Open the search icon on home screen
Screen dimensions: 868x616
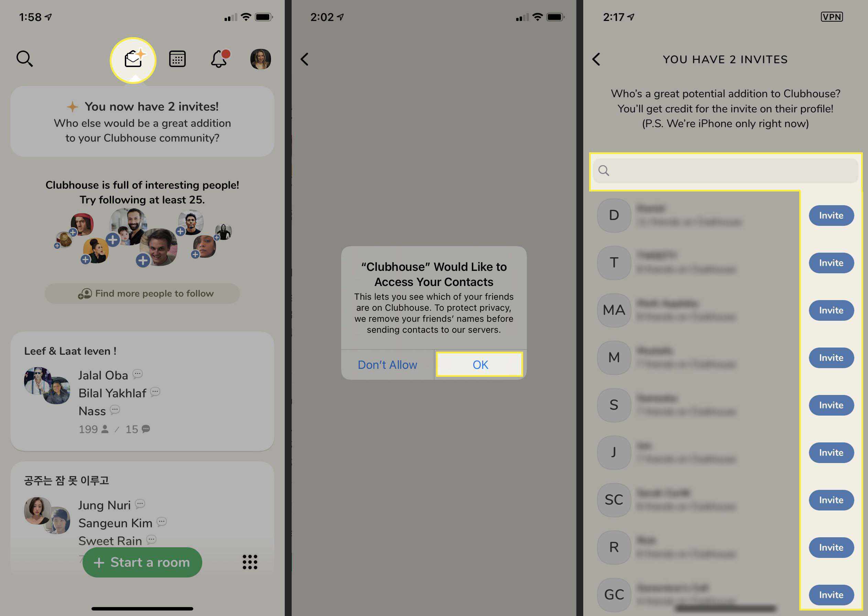tap(25, 59)
